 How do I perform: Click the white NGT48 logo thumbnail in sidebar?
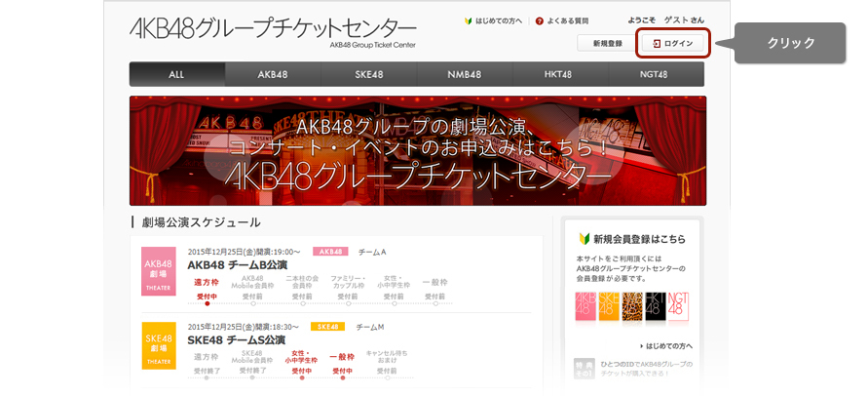(x=678, y=306)
